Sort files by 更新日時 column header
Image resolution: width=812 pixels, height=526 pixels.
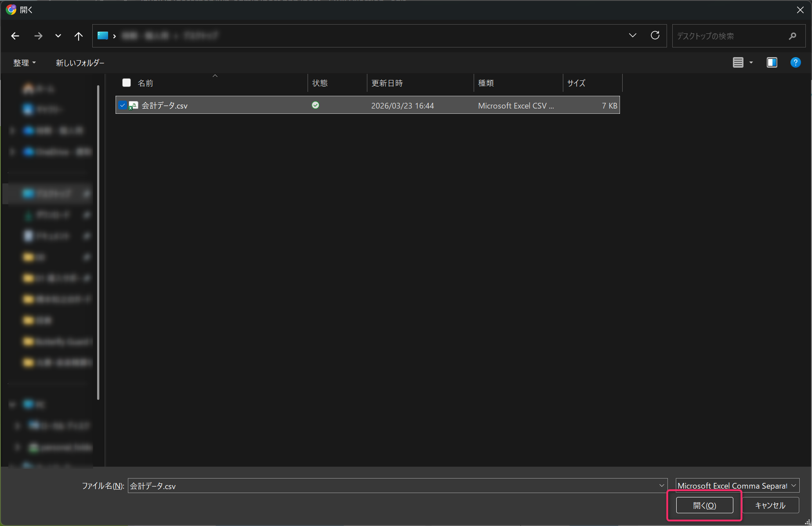(387, 83)
